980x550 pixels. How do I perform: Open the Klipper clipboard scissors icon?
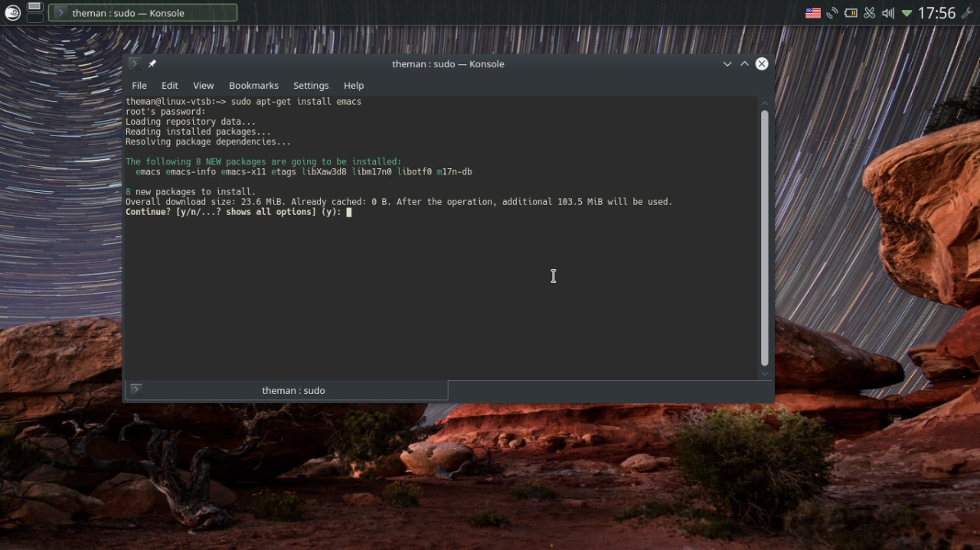869,13
